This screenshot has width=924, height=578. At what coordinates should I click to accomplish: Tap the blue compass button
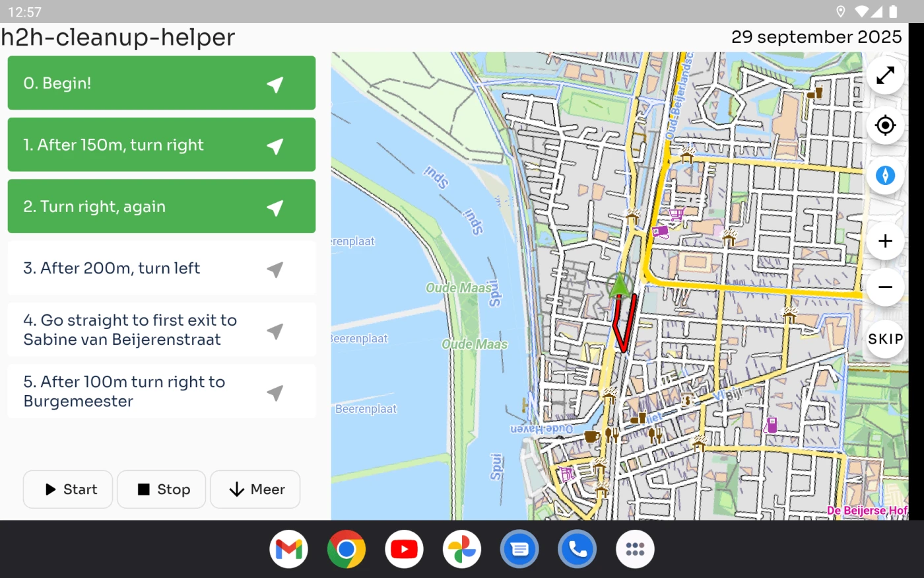[x=885, y=175]
